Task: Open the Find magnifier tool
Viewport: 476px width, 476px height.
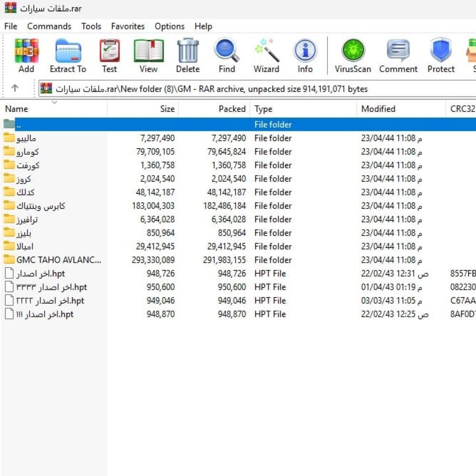Action: coord(227,51)
